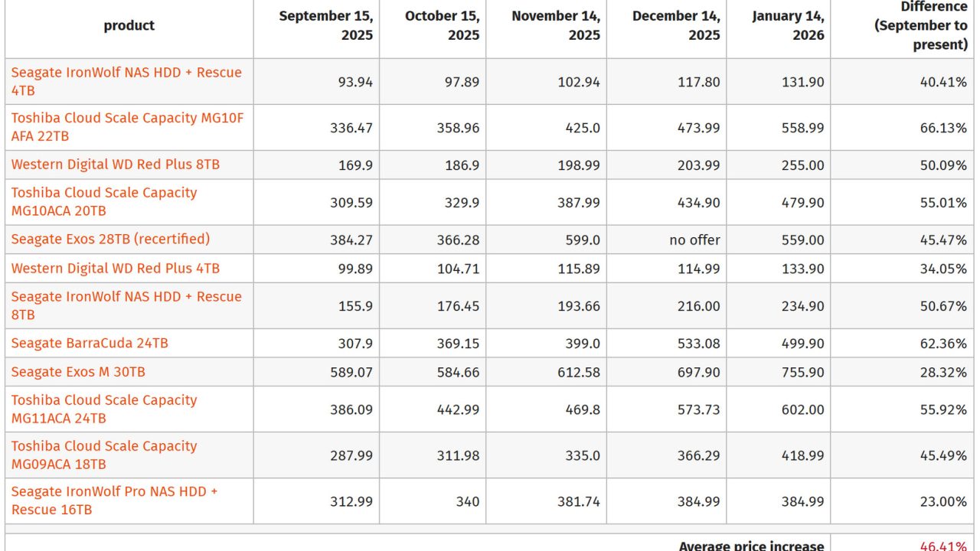Select the 755.90 price cell
The width and height of the screenshot is (980, 551).
tap(802, 372)
